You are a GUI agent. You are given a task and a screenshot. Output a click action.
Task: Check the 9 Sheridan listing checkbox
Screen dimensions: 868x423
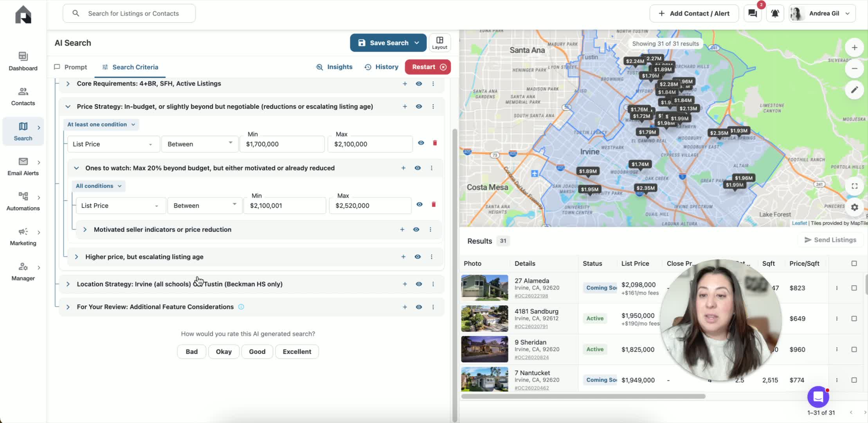pyautogui.click(x=854, y=349)
